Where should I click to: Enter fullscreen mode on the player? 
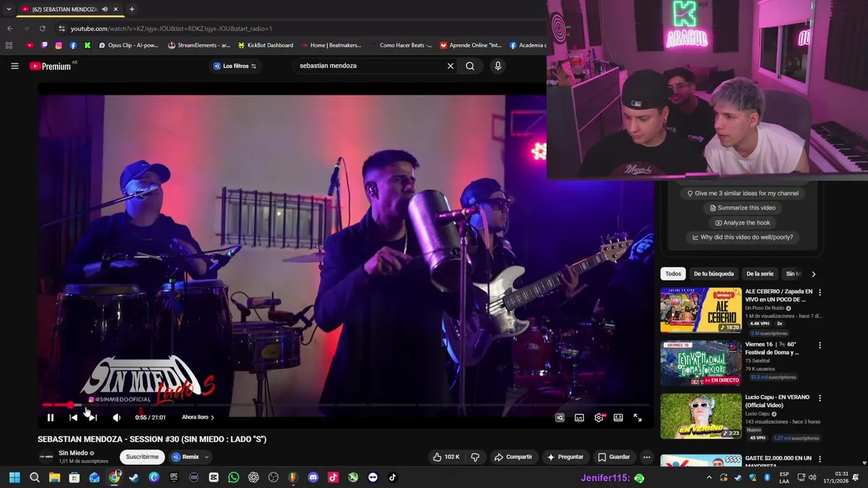click(637, 418)
